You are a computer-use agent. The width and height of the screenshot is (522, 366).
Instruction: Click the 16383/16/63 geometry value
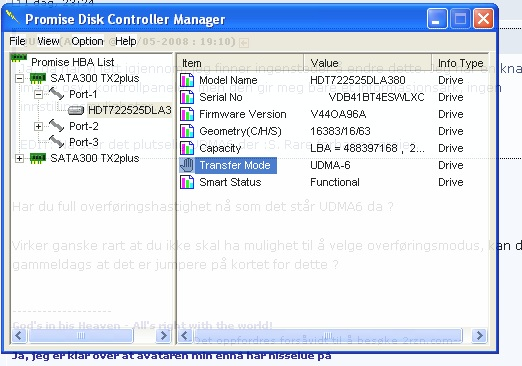pyautogui.click(x=340, y=131)
